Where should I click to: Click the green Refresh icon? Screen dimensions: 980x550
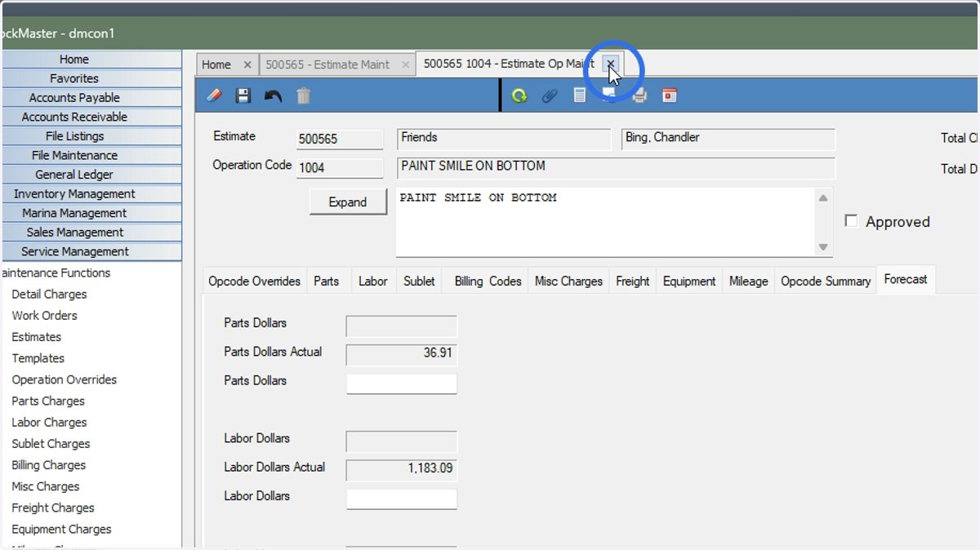[519, 95]
